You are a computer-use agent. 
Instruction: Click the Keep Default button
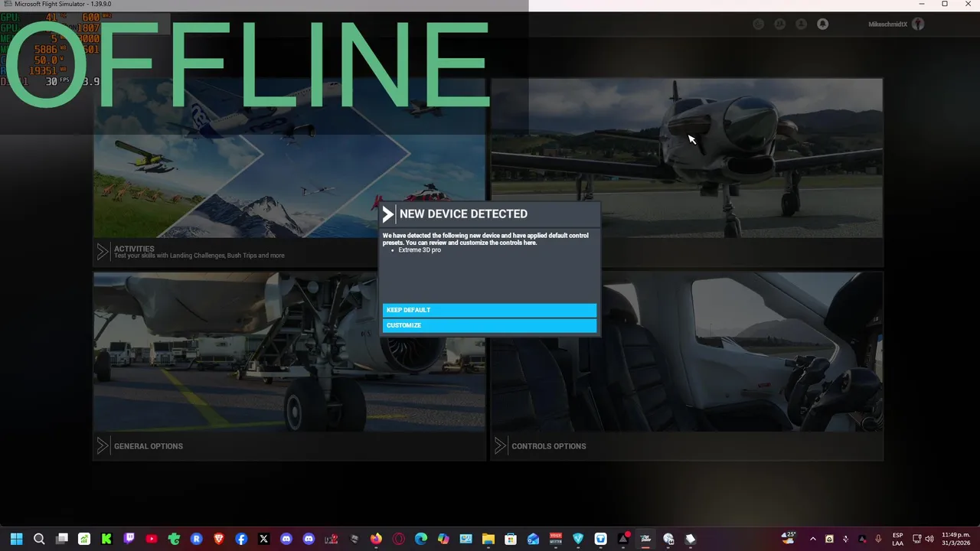pos(489,310)
